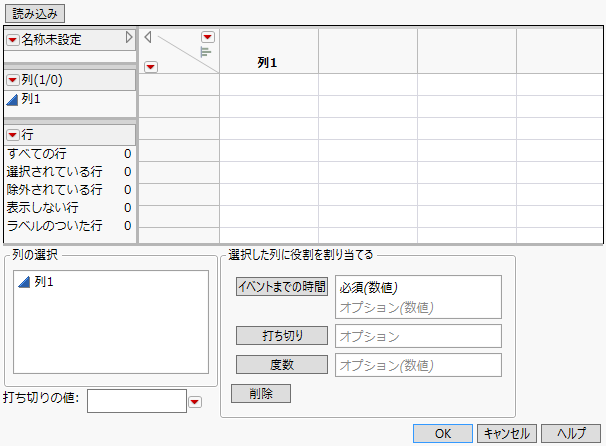Image resolution: width=606 pixels, height=446 pixels.
Task: Open the columns red triangle in the grid corner
Action: [208, 37]
